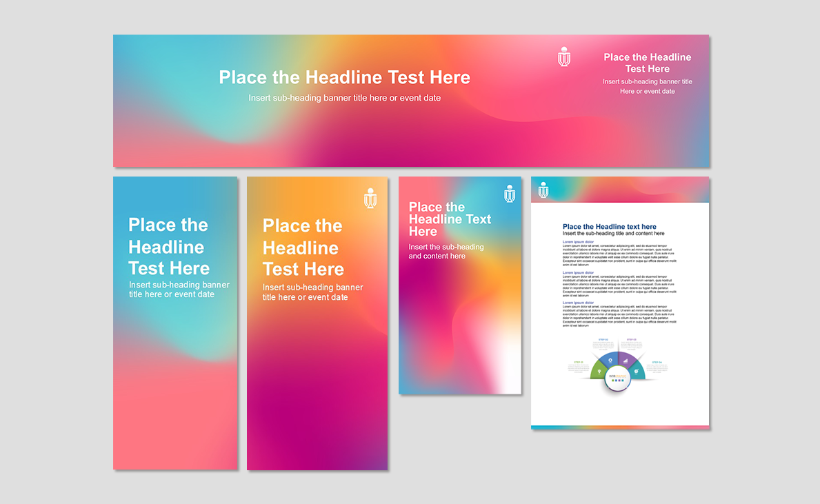Click the logo in the document page header
Image resolution: width=820 pixels, height=504 pixels.
pyautogui.click(x=543, y=190)
